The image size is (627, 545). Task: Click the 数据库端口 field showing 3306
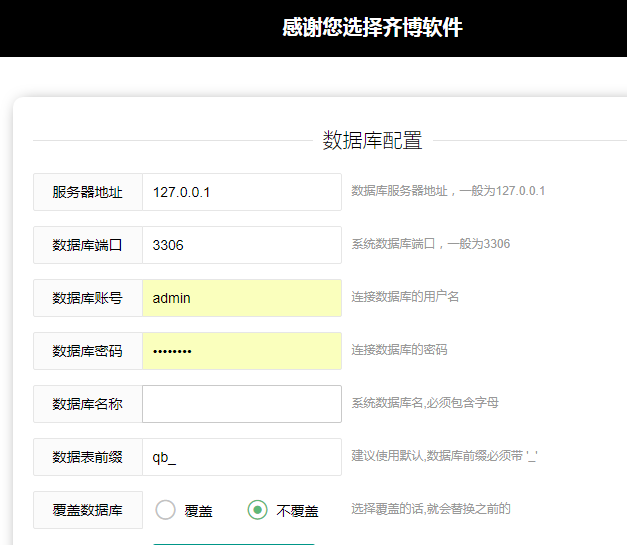coord(241,245)
